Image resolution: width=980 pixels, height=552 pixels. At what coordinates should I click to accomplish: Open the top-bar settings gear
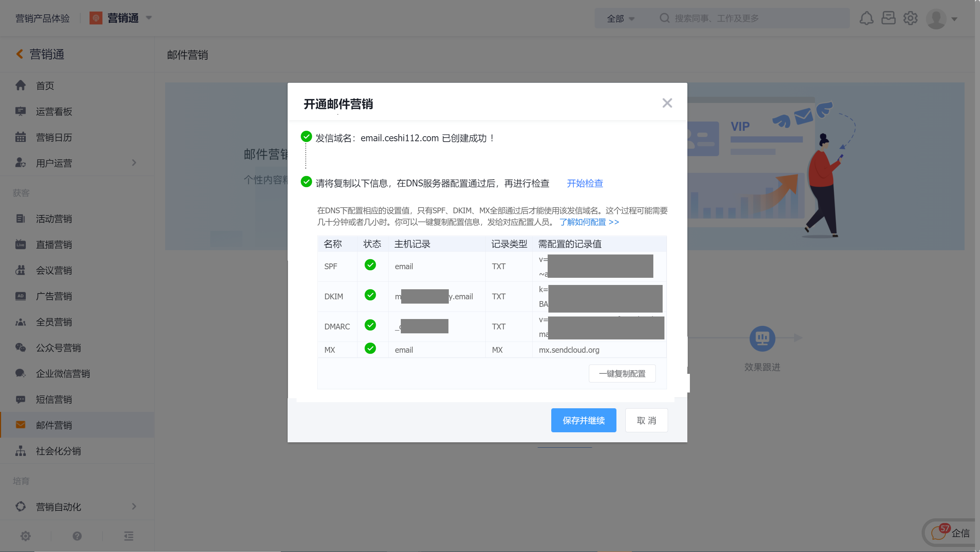911,18
